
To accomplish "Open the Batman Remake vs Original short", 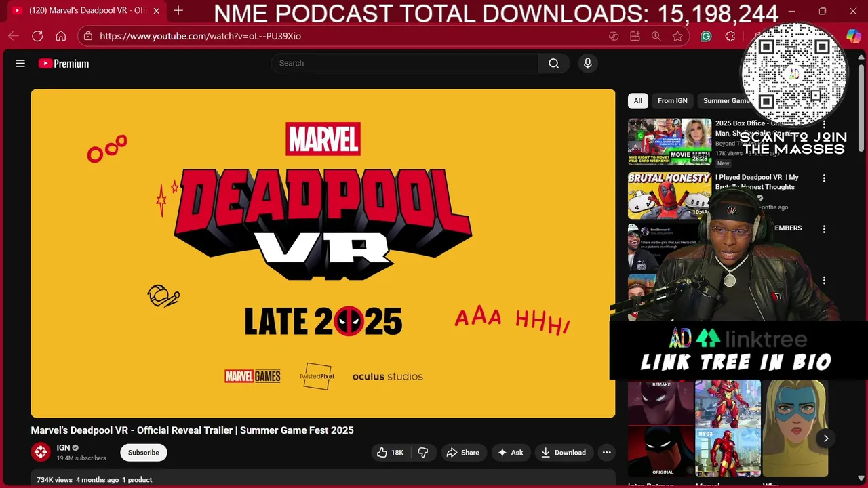I will [660, 428].
